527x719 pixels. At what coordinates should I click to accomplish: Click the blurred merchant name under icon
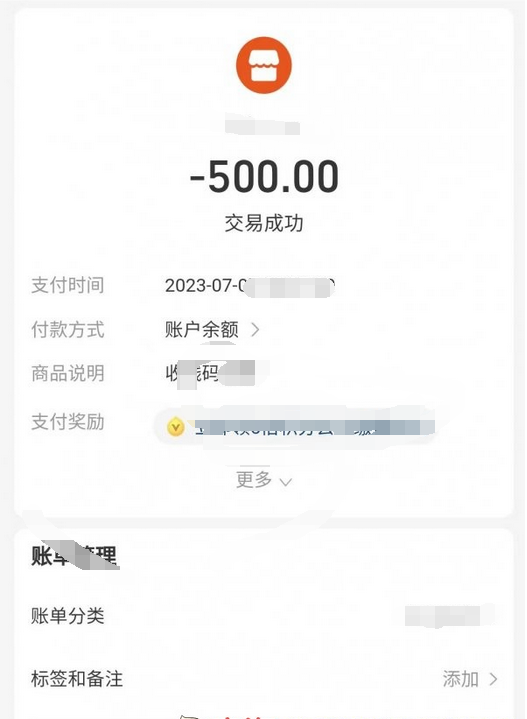pos(263,127)
